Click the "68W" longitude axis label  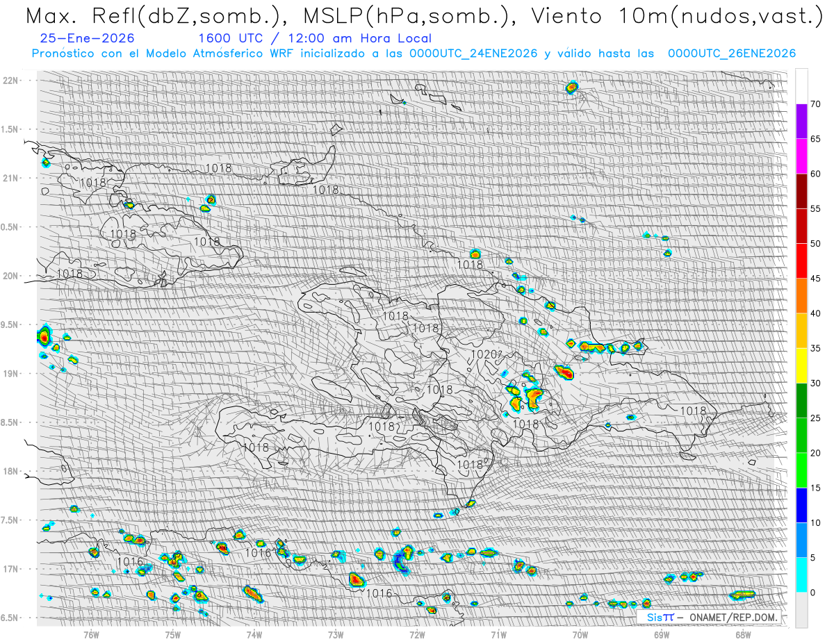tap(742, 634)
